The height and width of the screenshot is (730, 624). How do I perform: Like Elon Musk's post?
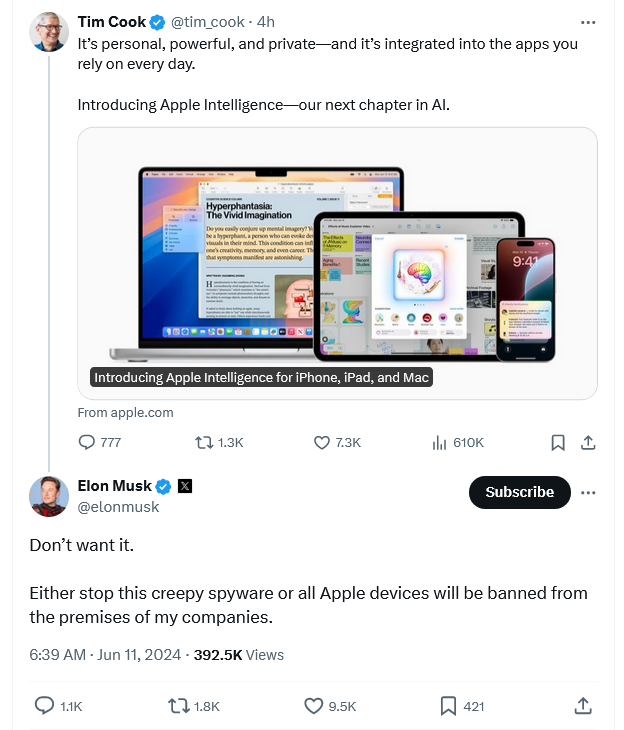coord(314,706)
